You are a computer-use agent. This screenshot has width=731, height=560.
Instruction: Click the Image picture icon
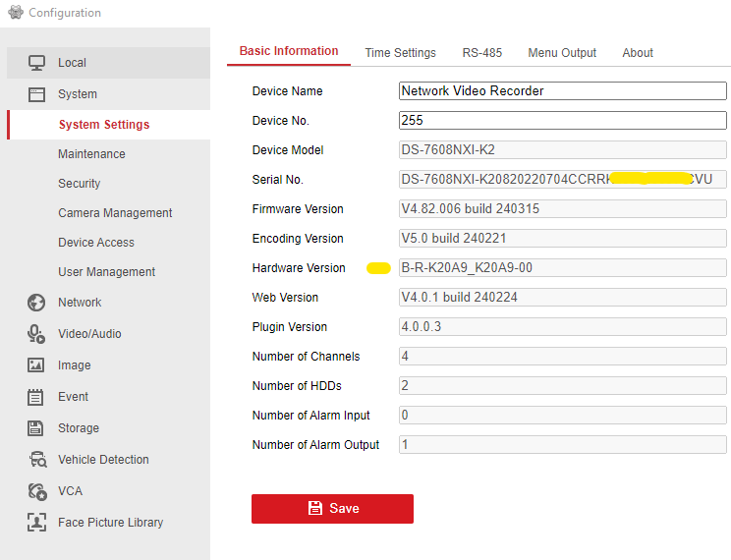[x=36, y=365]
